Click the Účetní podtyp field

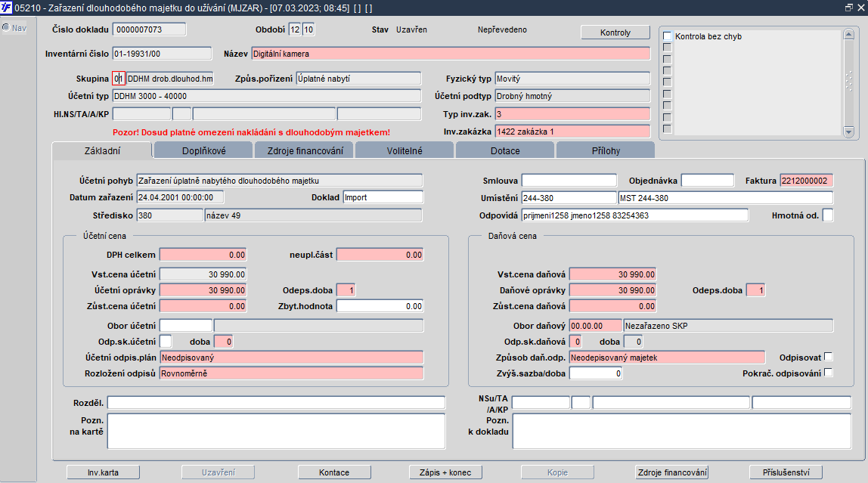572,96
